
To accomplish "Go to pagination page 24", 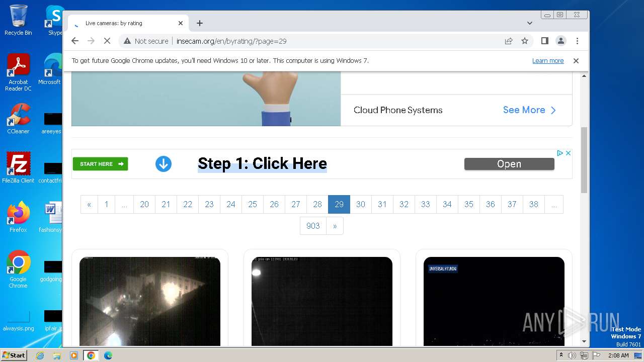I will point(231,204).
